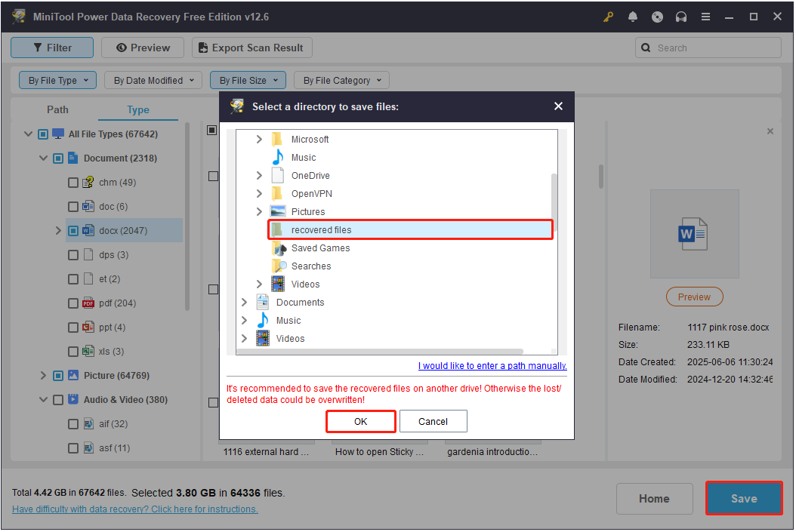Expand the Picture (64769) tree node
796x532 pixels.
(43, 375)
